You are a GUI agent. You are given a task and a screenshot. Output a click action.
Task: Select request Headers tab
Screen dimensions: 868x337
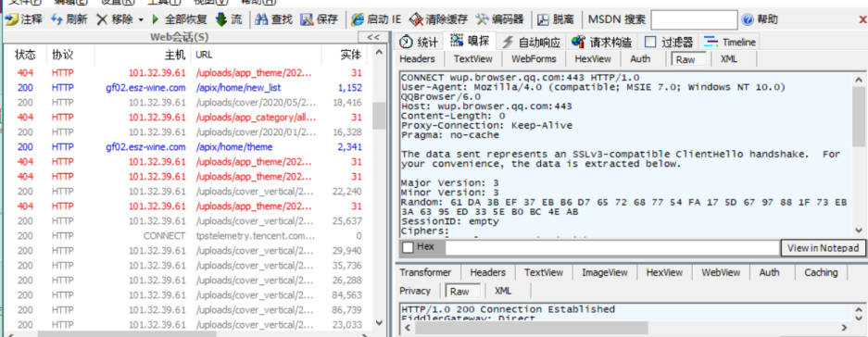click(x=418, y=58)
